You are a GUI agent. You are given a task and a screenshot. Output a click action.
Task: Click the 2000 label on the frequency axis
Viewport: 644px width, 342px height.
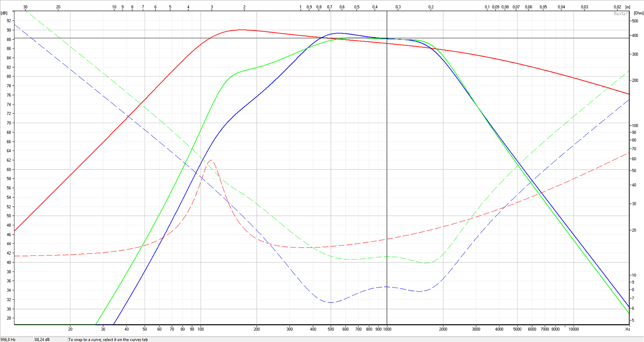pos(443,329)
